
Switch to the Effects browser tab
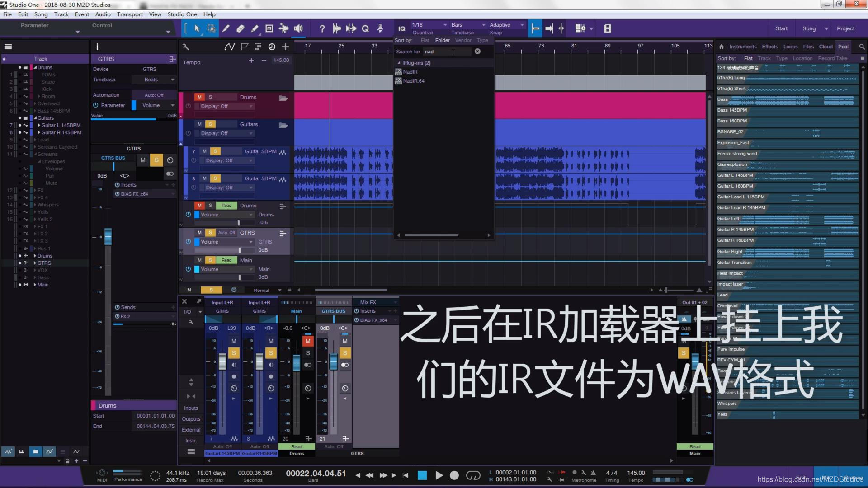769,47
